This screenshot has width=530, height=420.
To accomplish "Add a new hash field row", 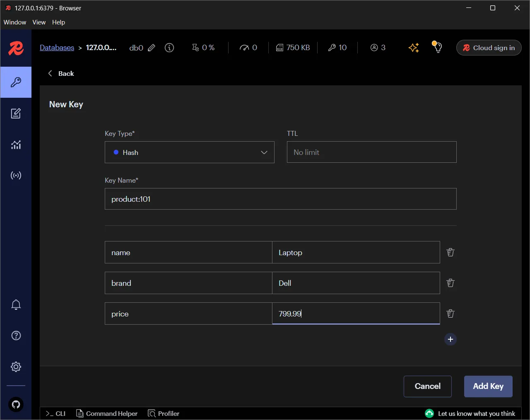I will pyautogui.click(x=450, y=339).
